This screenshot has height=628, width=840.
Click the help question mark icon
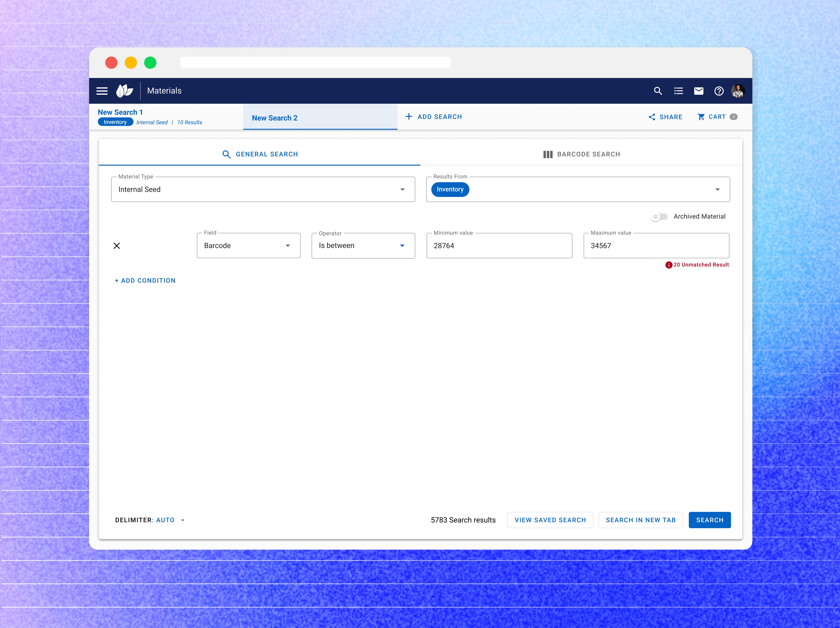tap(719, 91)
